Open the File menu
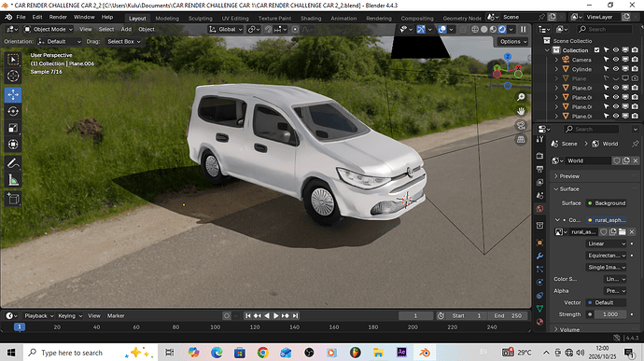Image resolution: width=644 pixels, height=361 pixels. (x=21, y=17)
